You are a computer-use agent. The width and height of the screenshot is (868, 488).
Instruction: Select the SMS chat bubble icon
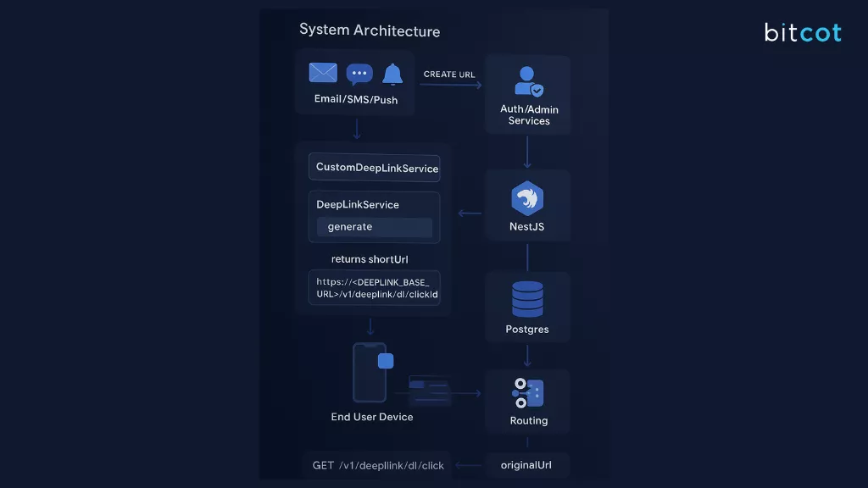tap(359, 72)
